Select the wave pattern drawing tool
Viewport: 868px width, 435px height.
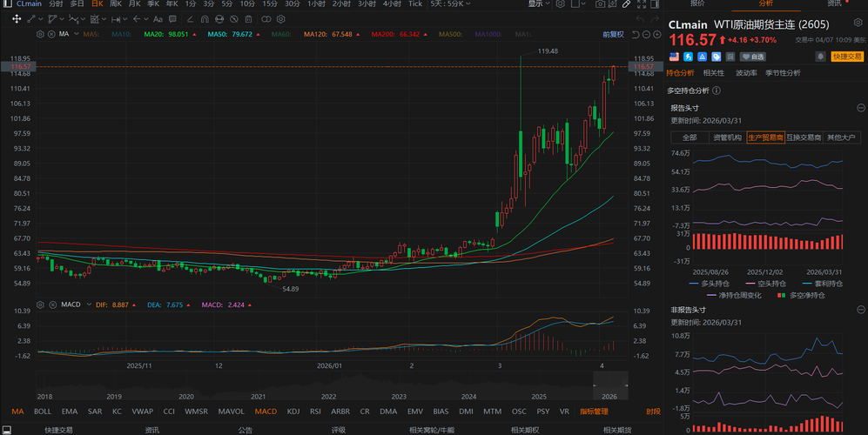(x=73, y=19)
